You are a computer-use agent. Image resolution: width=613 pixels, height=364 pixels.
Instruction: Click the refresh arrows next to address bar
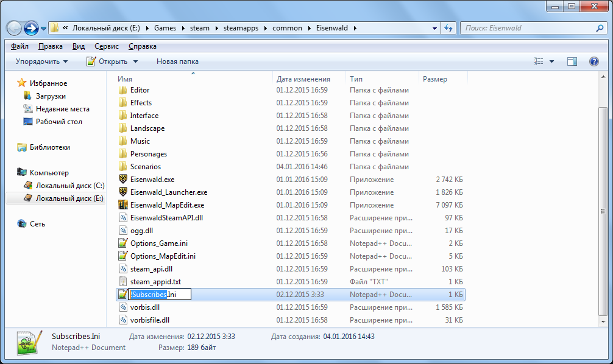click(448, 28)
